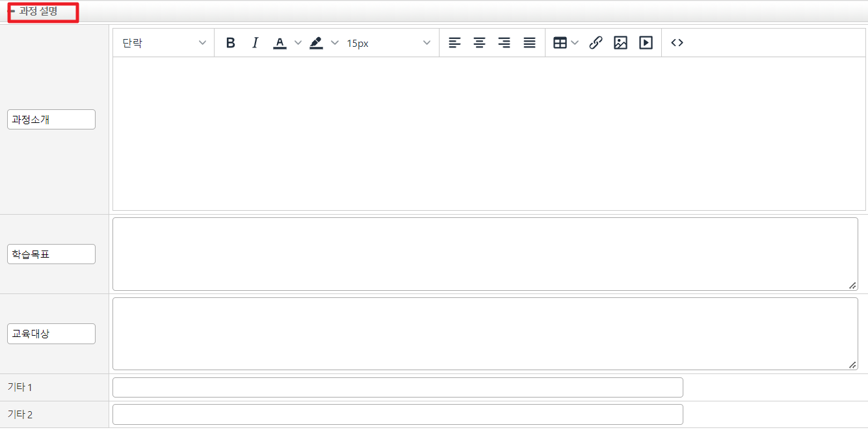This screenshot has height=432, width=868.
Task: Collapse the 과정 설명 section
Action: tap(12, 12)
